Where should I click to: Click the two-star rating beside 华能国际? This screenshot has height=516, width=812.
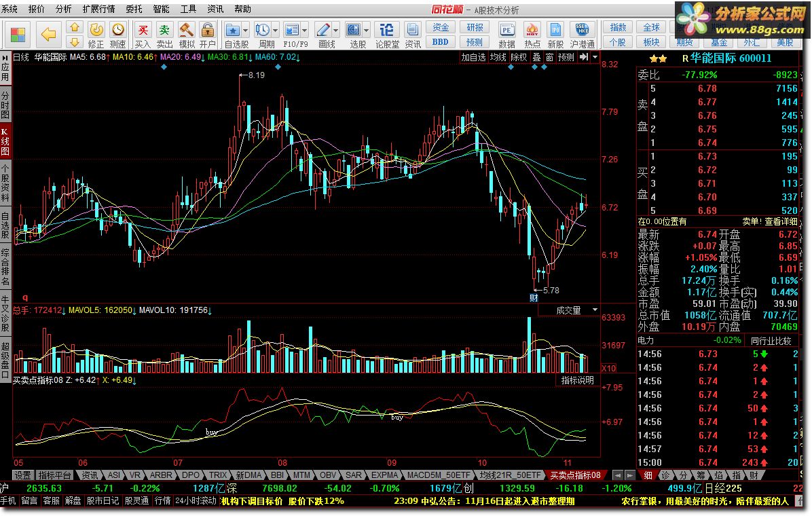[x=658, y=59]
